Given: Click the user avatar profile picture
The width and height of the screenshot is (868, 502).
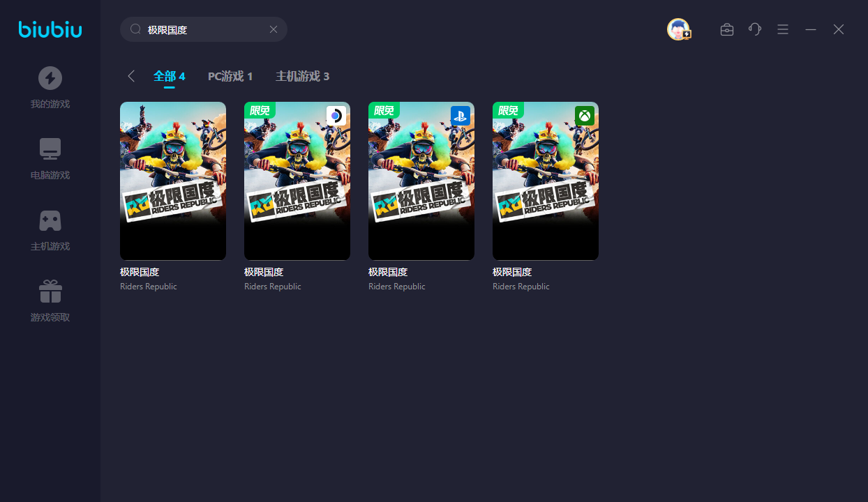Looking at the screenshot, I should click(x=678, y=29).
